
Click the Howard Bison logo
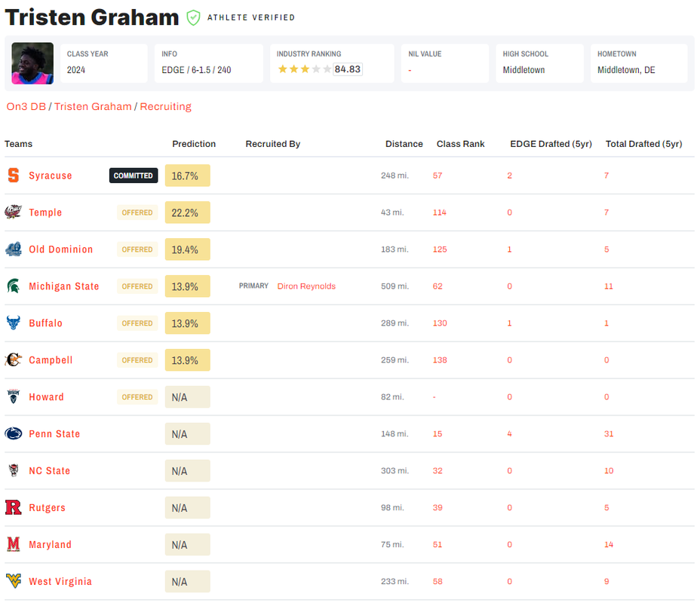pyautogui.click(x=14, y=396)
